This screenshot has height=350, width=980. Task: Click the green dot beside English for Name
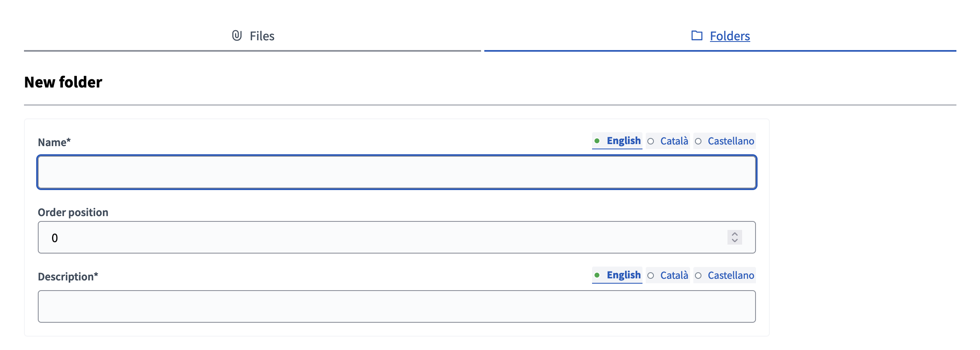tap(597, 141)
